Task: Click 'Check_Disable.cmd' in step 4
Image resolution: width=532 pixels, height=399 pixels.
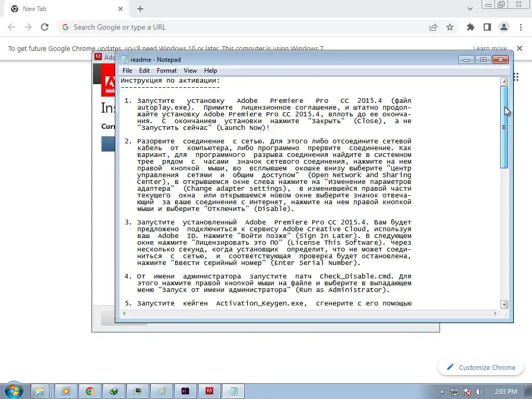Action: click(x=356, y=276)
